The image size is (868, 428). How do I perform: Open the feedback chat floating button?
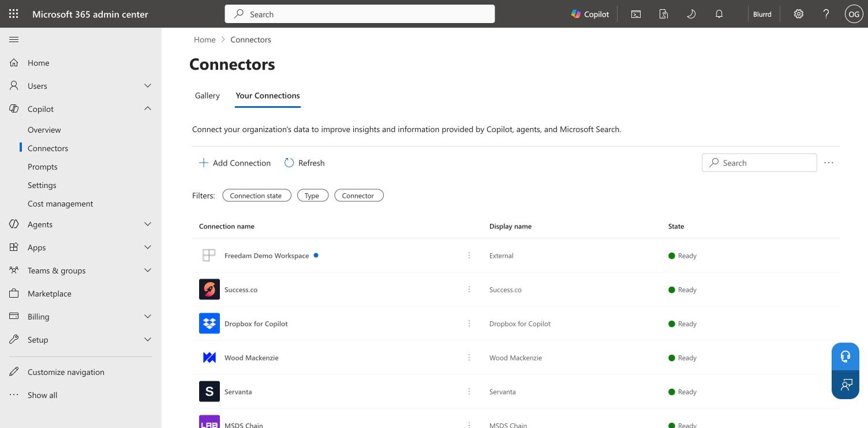coord(845,385)
